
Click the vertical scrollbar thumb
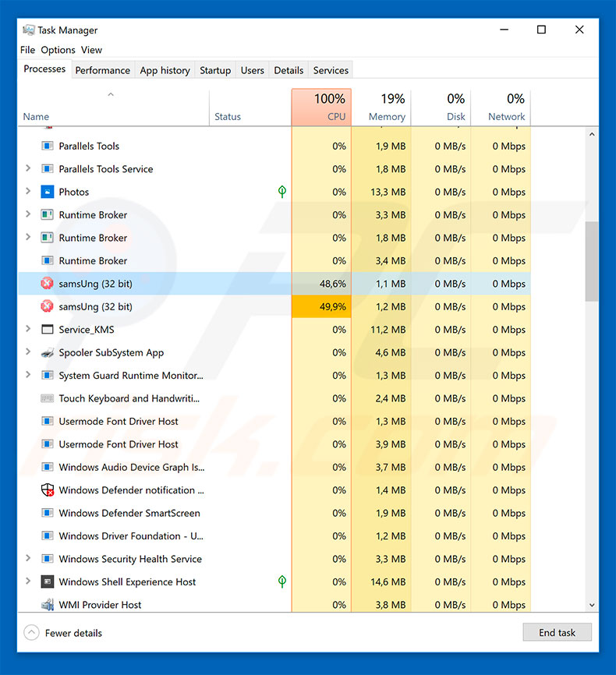(592, 261)
